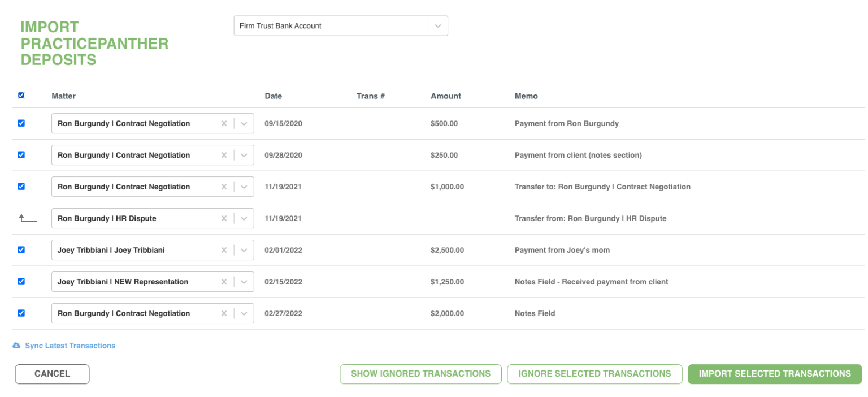The width and height of the screenshot is (868, 397).
Task: Clear the Joey Tribbiani | NEW Representation matter selection
Action: (x=224, y=282)
